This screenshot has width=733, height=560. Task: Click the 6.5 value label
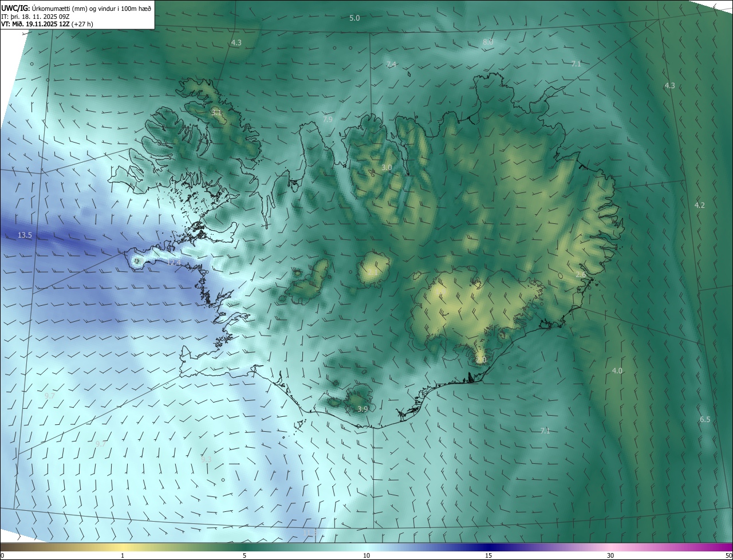[x=705, y=419]
